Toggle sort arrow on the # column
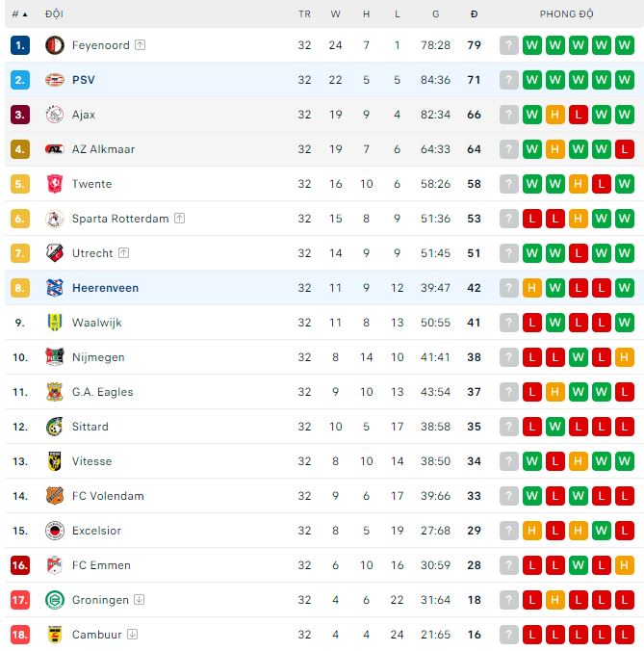Image resolution: width=644 pixels, height=651 pixels. [25, 14]
